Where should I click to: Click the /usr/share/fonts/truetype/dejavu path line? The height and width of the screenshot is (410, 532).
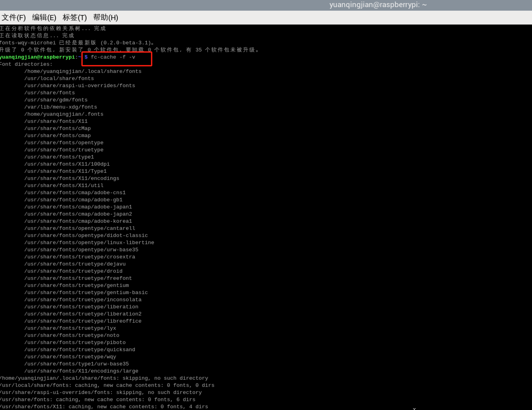tap(75, 264)
